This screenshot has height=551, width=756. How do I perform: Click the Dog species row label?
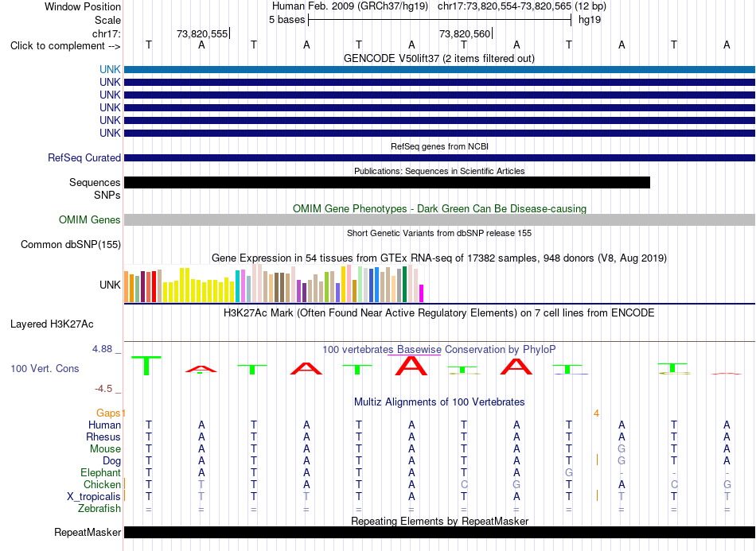111,461
